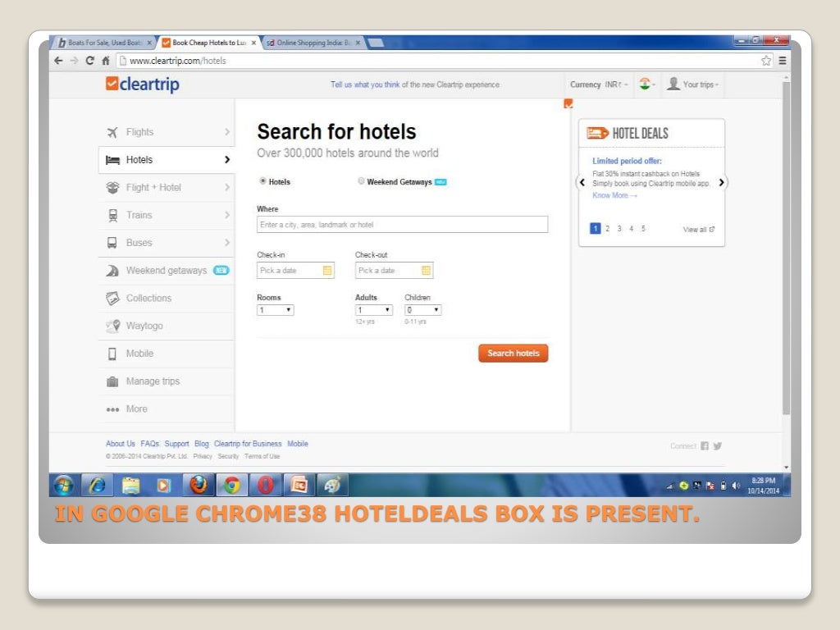The height and width of the screenshot is (630, 840).
Task: Open Collections sidebar item
Action: (167, 298)
